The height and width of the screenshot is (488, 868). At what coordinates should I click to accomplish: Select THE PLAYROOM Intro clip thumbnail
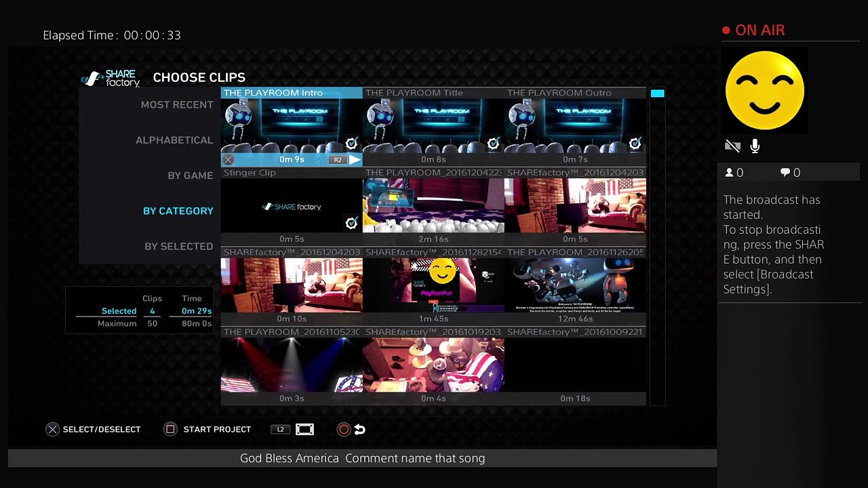[x=292, y=126]
